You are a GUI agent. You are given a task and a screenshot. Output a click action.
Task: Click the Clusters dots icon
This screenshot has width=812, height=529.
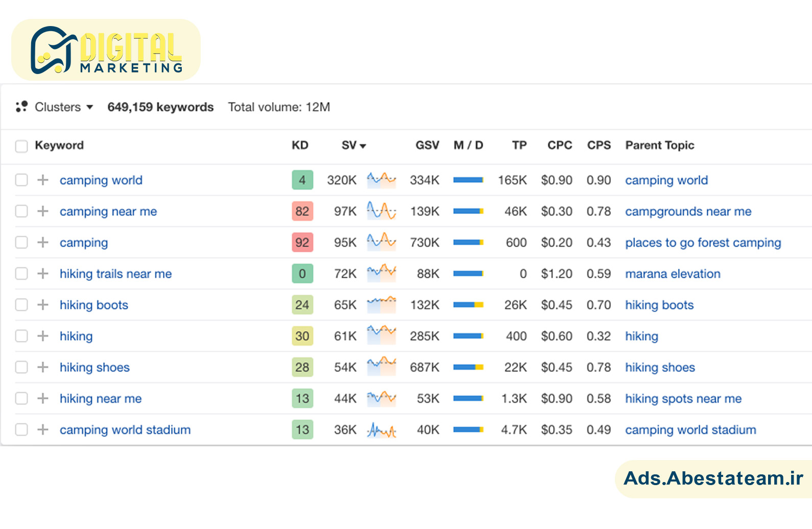coord(21,106)
